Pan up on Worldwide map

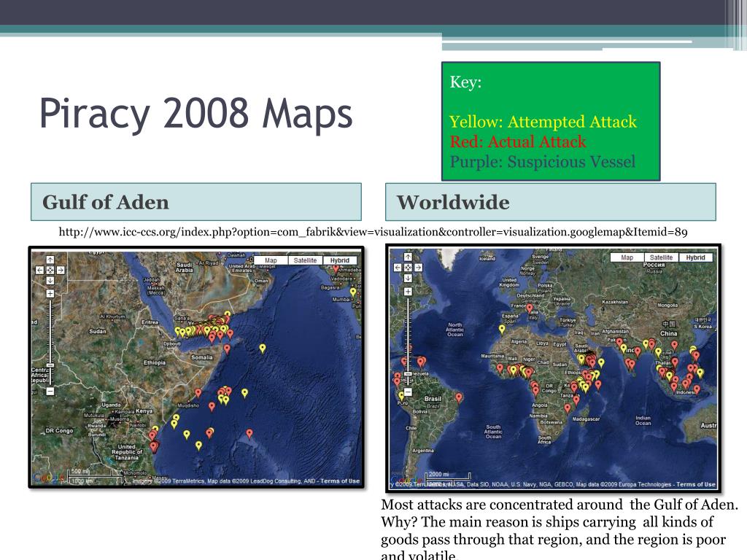pyautogui.click(x=408, y=257)
